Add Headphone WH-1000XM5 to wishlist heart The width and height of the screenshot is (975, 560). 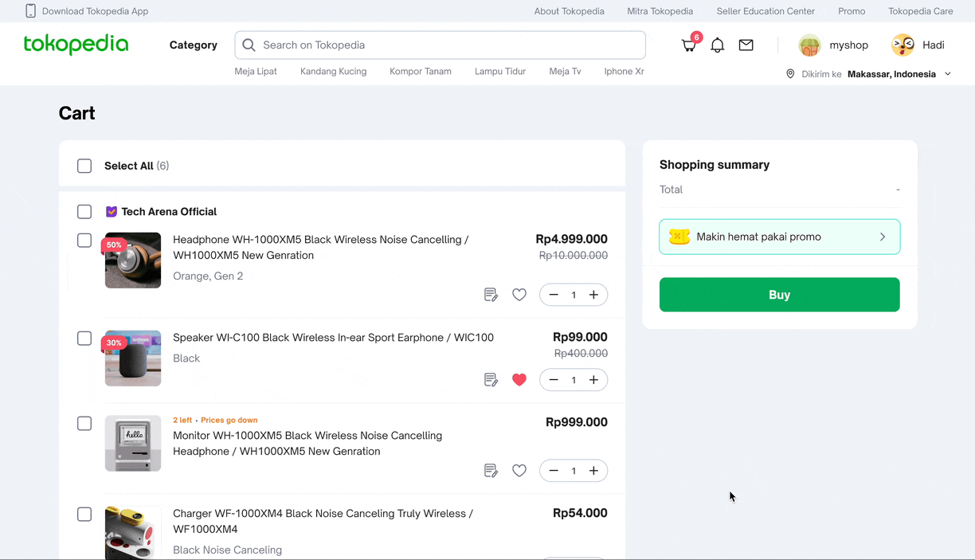(x=519, y=295)
